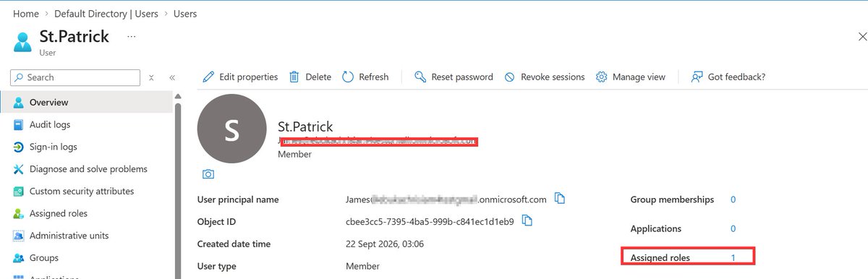
Task: Click the Sign-in logs icon
Action: tap(18, 147)
